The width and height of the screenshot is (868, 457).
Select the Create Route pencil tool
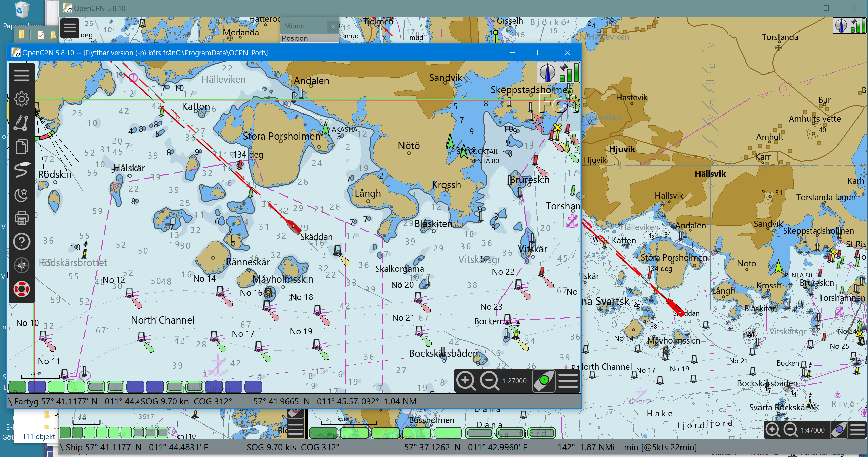(21, 123)
